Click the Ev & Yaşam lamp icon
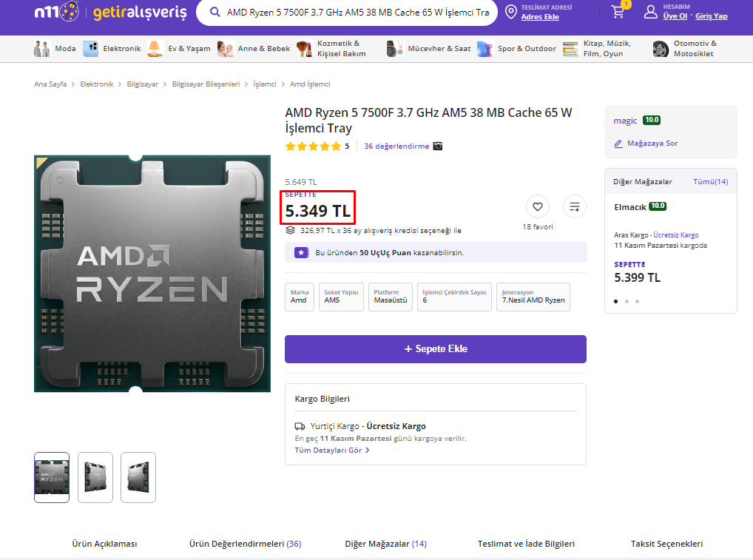The image size is (753, 560). click(155, 49)
